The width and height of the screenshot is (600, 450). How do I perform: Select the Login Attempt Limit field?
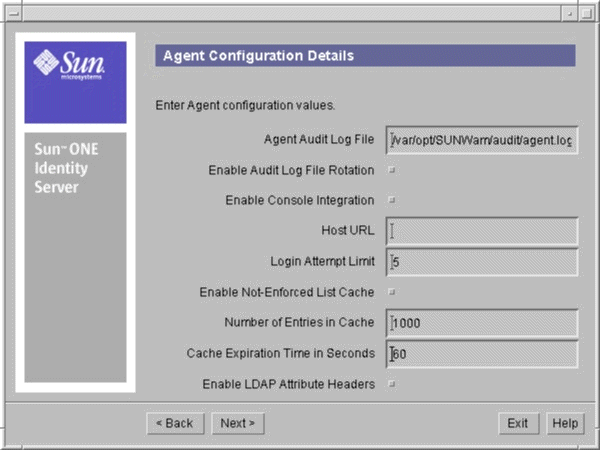(x=482, y=262)
